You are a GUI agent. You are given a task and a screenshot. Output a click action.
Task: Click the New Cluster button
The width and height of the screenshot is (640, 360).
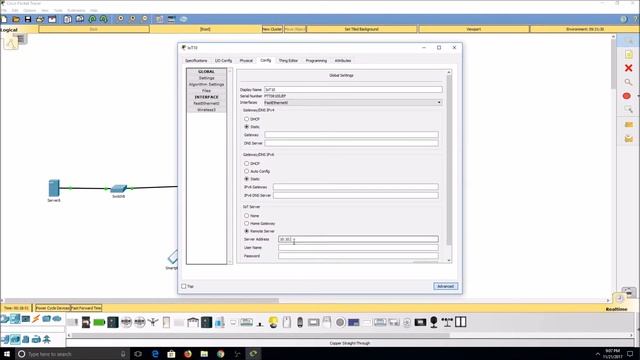[272, 29]
